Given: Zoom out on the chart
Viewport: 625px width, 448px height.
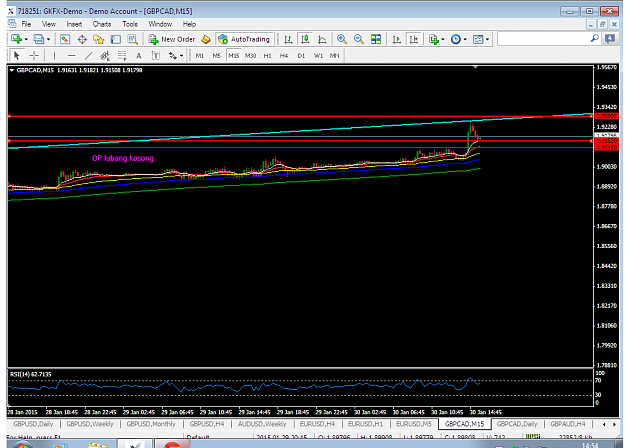Looking at the screenshot, I should tap(358, 39).
